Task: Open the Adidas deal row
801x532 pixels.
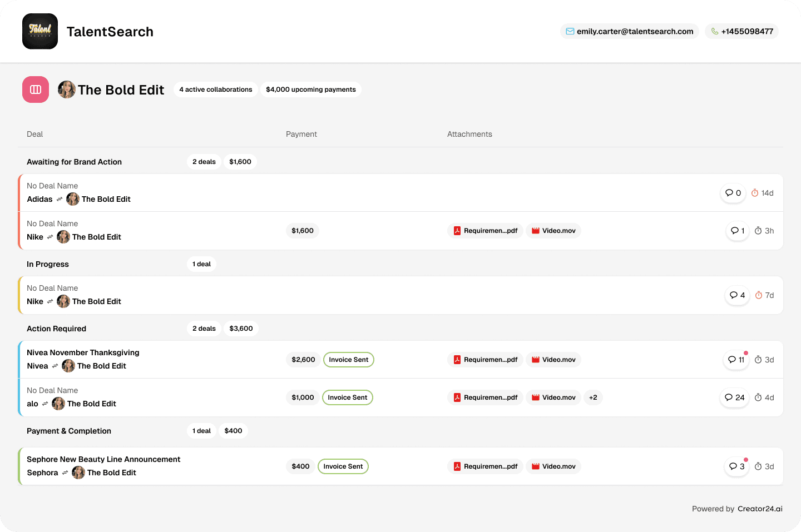Action: [400, 193]
